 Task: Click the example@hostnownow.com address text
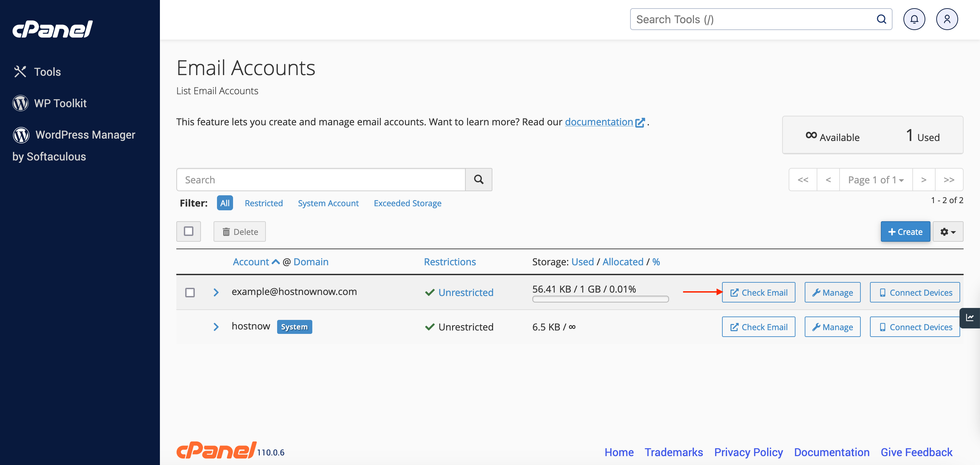(x=294, y=292)
